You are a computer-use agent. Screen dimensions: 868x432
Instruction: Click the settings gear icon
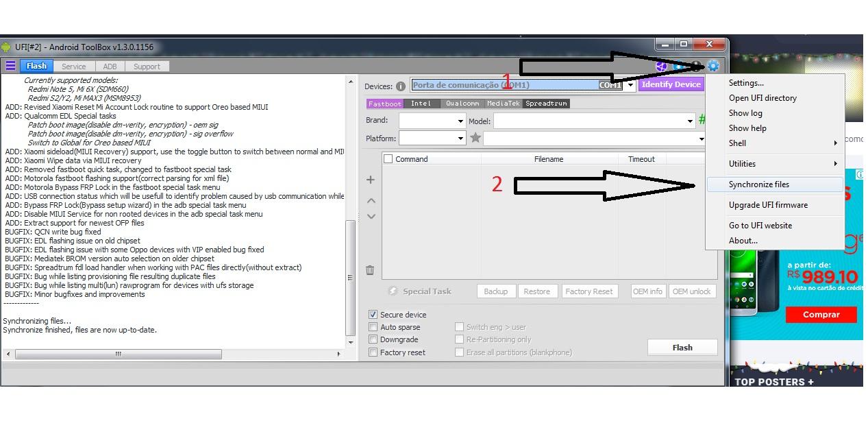tap(713, 66)
